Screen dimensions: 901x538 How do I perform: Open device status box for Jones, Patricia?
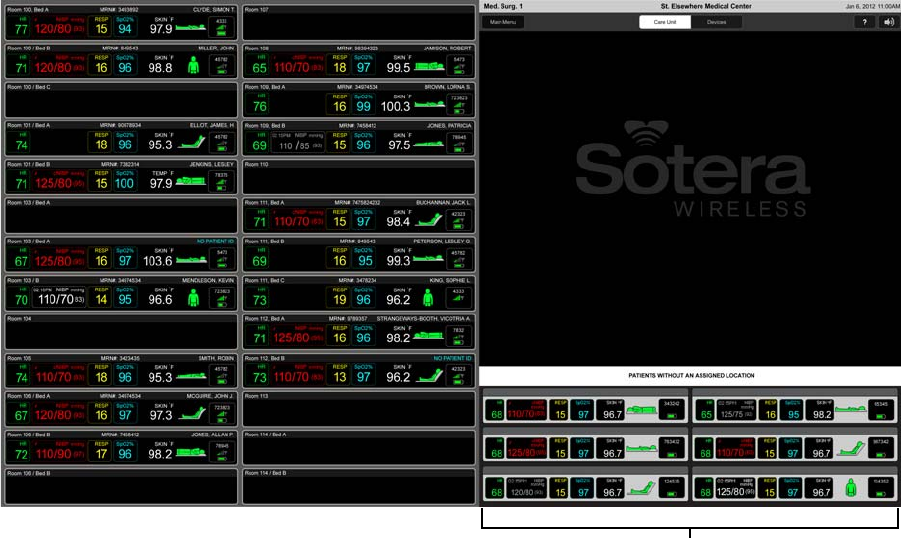[x=459, y=143]
